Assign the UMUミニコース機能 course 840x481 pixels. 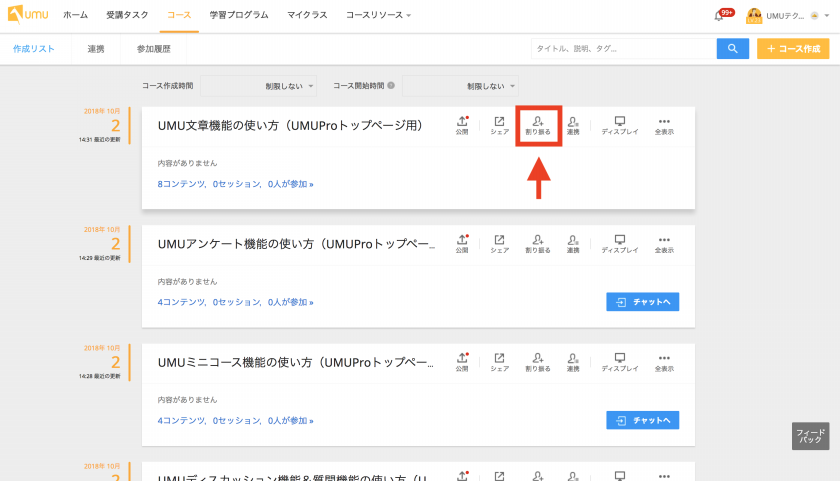pyautogui.click(x=538, y=362)
